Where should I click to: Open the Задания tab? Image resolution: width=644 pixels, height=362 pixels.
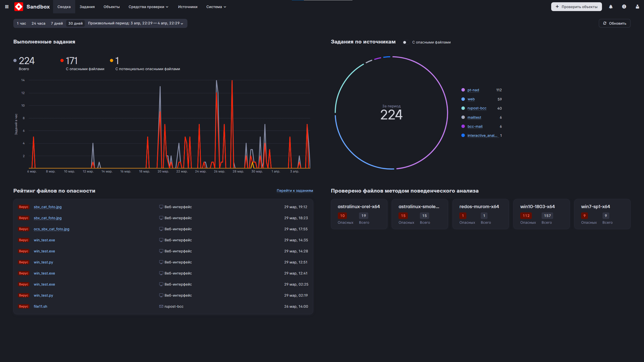[87, 7]
